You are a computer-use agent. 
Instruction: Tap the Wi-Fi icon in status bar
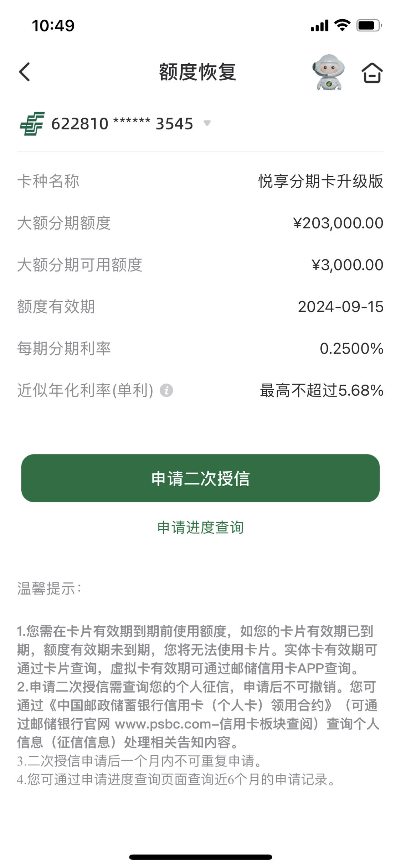342,25
